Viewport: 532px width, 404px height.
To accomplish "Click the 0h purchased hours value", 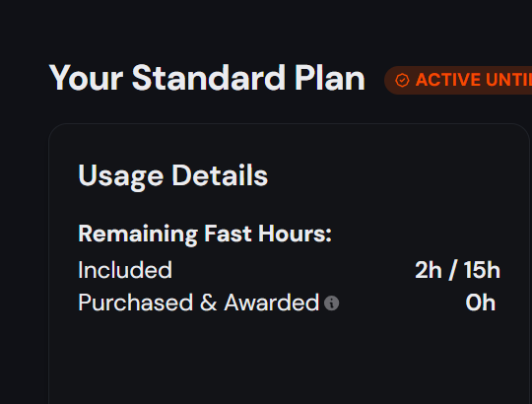I will [481, 303].
